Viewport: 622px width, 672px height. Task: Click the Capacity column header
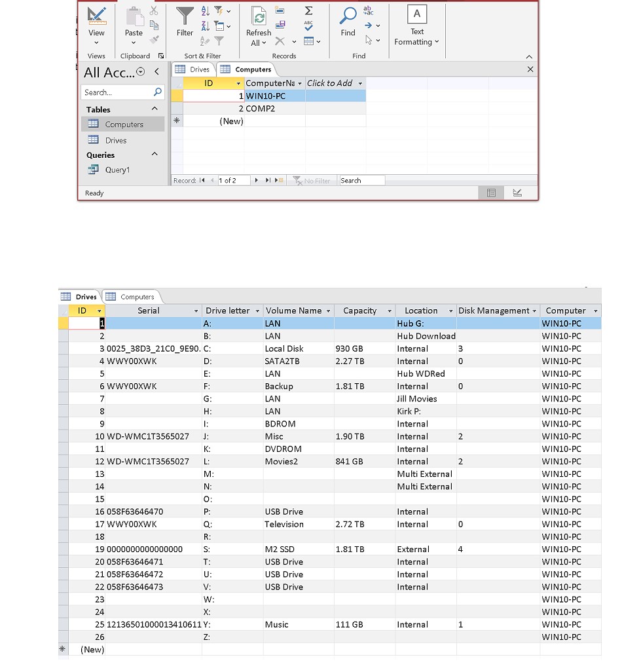point(359,310)
